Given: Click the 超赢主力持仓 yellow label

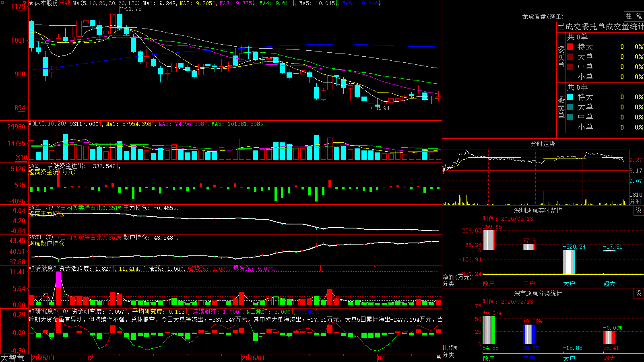Looking at the screenshot, I should 46,214.
